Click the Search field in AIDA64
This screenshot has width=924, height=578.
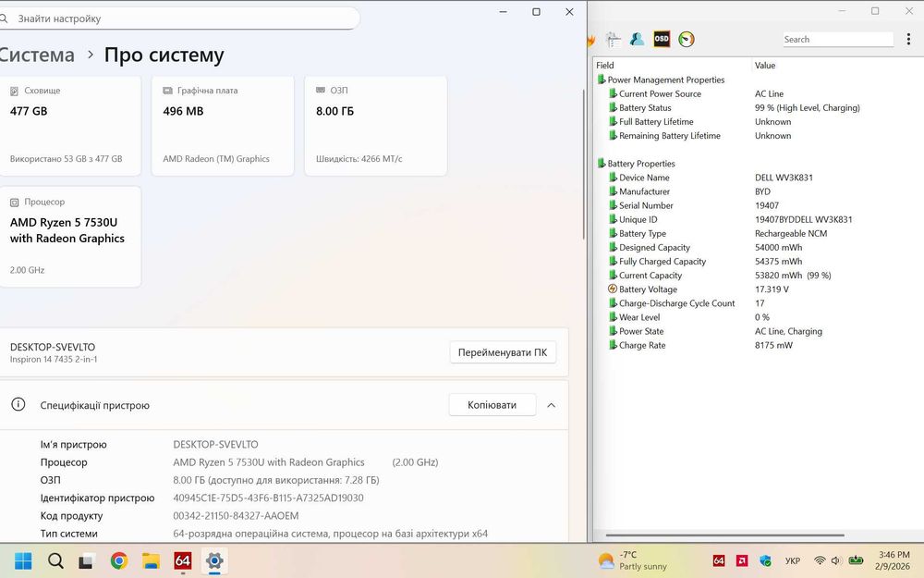click(x=838, y=40)
